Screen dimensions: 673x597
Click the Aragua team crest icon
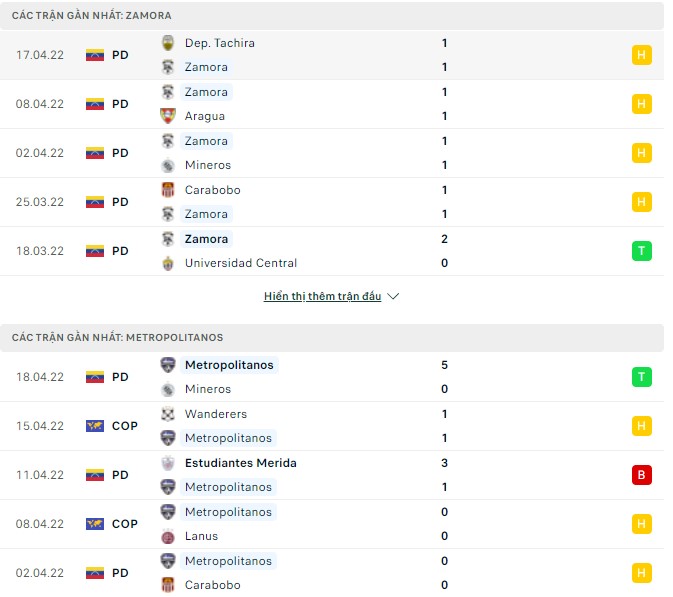point(168,116)
